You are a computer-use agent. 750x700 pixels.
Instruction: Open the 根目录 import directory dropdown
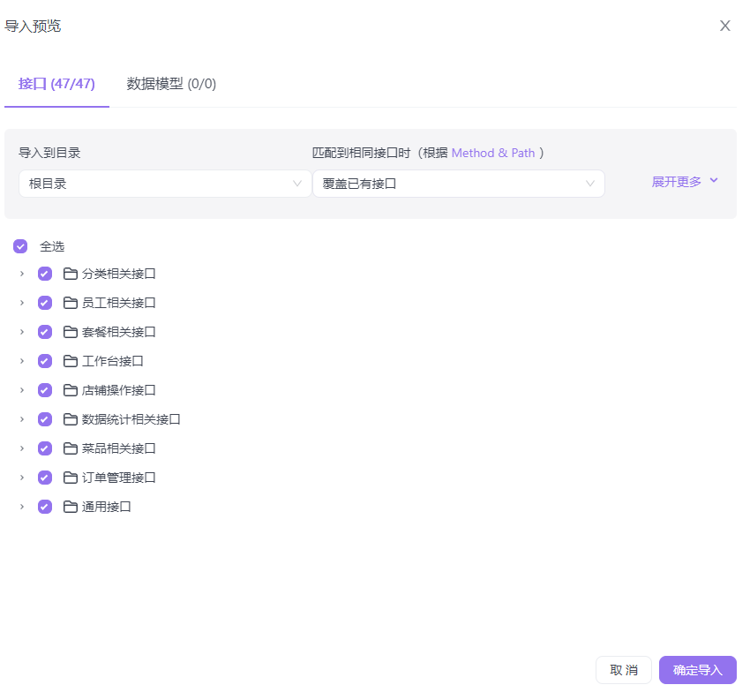(165, 184)
